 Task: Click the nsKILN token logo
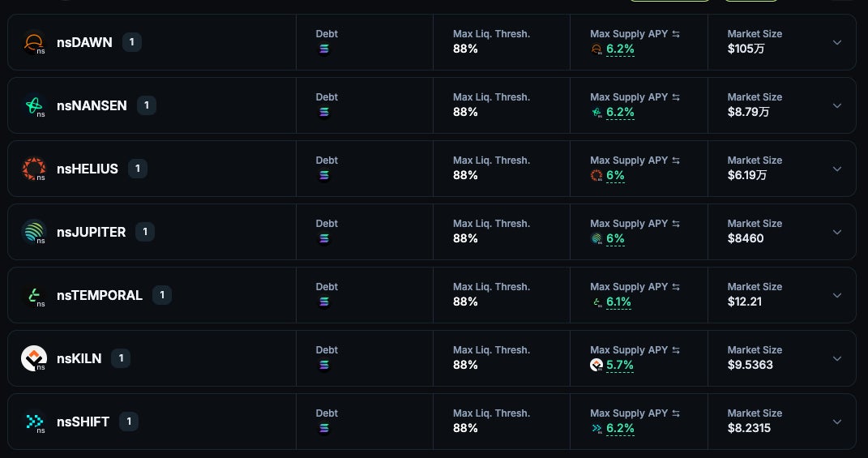click(x=34, y=358)
